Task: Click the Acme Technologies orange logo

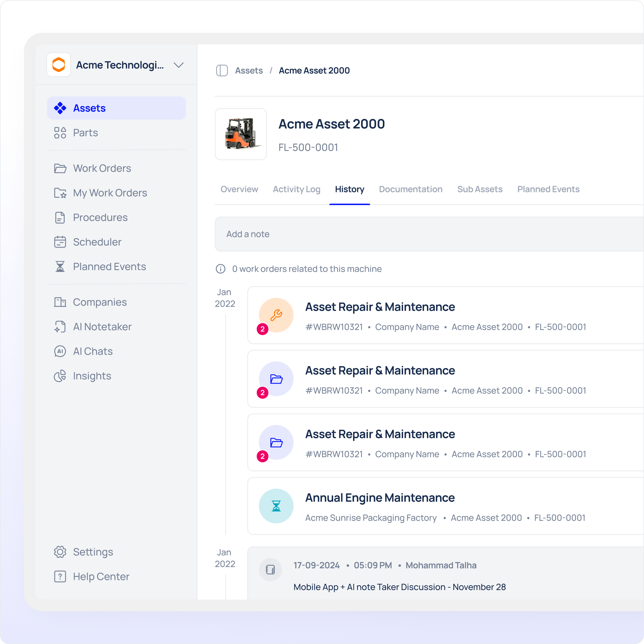Action: point(59,65)
